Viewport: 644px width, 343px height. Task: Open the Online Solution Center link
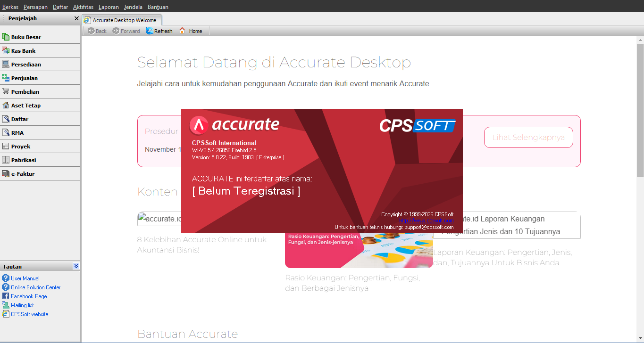35,287
